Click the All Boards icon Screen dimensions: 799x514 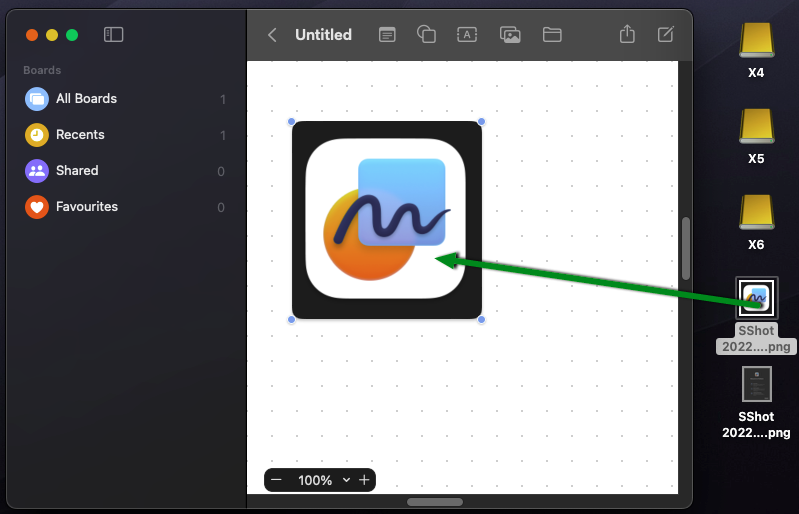click(37, 99)
